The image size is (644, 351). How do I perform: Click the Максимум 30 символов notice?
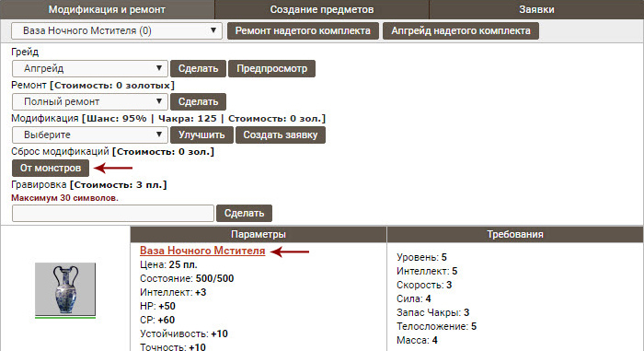[64, 198]
